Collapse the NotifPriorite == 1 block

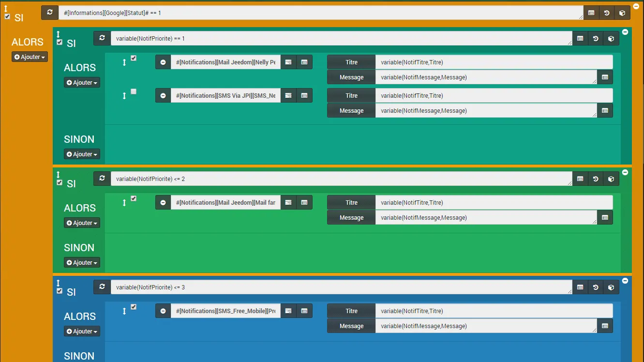click(x=625, y=32)
